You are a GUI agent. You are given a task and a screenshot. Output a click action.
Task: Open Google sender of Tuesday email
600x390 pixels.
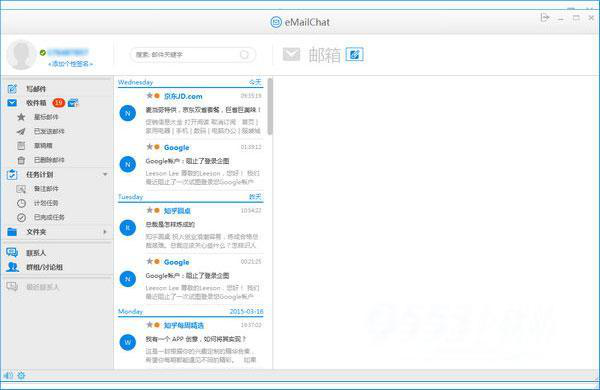point(177,262)
